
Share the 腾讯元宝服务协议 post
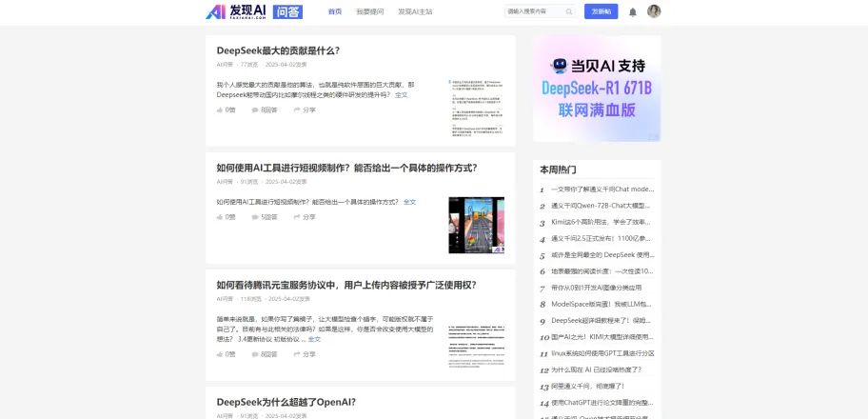click(305, 354)
